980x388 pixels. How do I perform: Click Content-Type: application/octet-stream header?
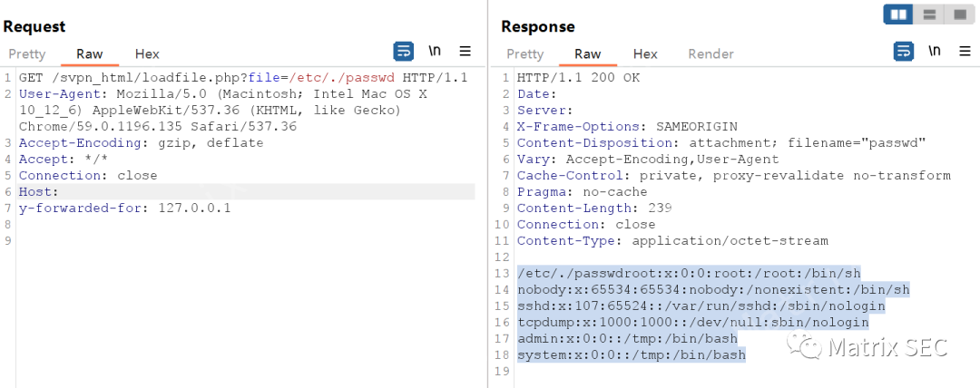672,240
